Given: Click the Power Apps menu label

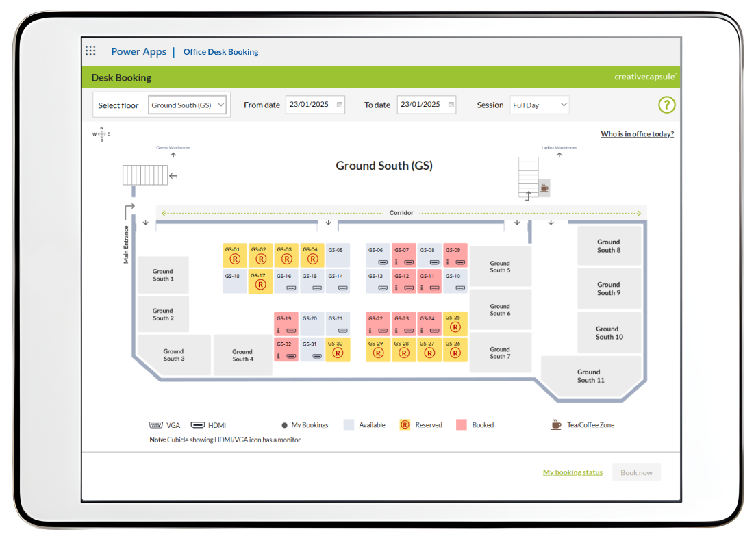Looking at the screenshot, I should [x=139, y=51].
